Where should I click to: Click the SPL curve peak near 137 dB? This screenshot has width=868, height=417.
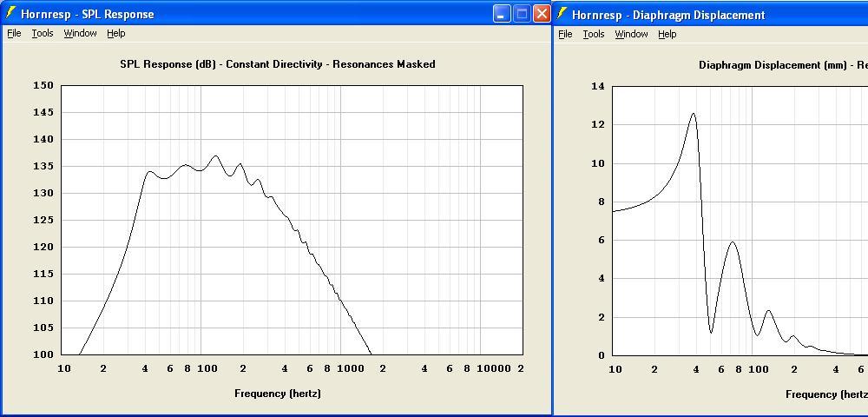[x=215, y=156]
